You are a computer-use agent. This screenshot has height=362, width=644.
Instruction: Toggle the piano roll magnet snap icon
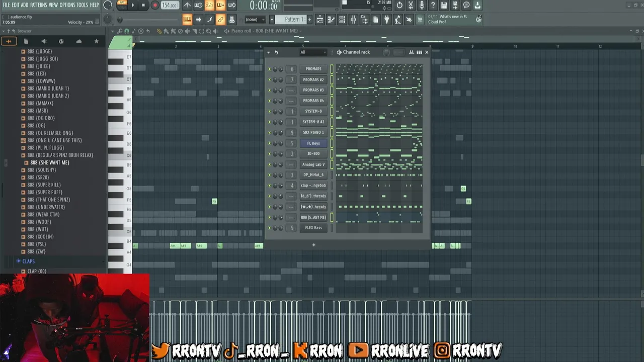click(x=126, y=31)
